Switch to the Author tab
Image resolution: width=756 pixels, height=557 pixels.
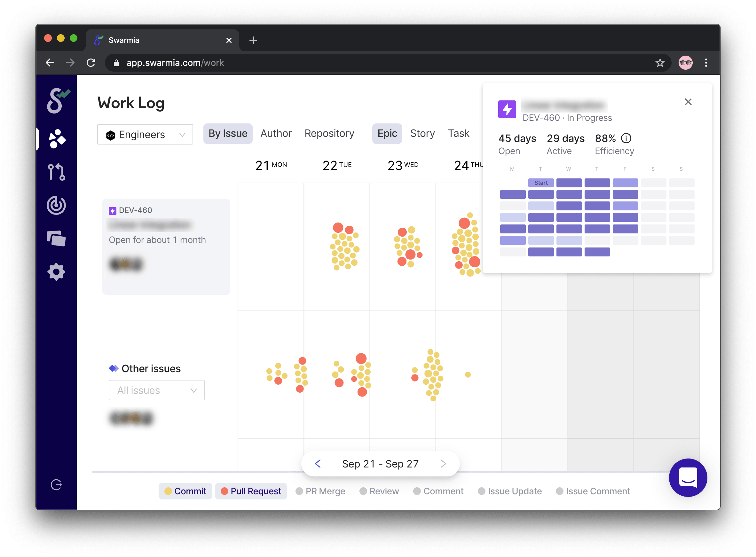click(275, 134)
